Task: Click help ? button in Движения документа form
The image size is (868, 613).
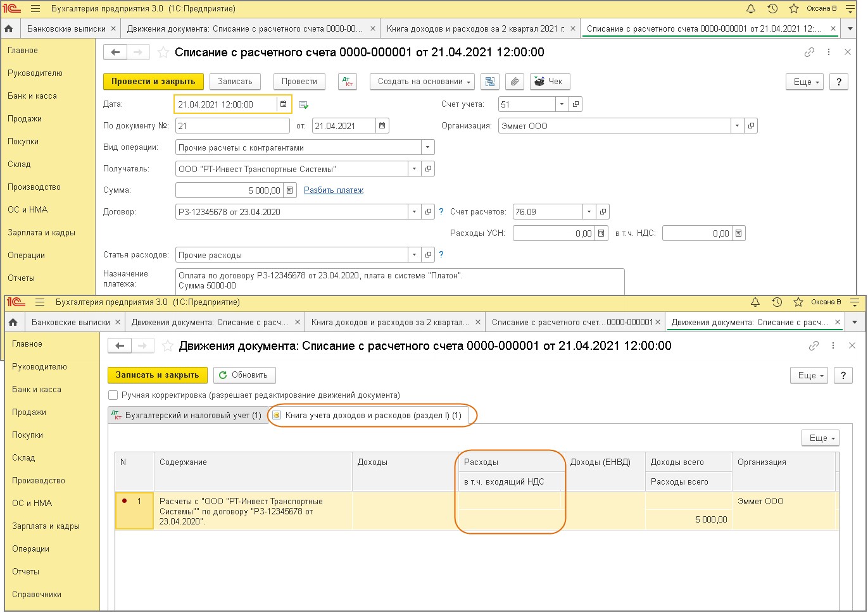Action: pyautogui.click(x=843, y=375)
